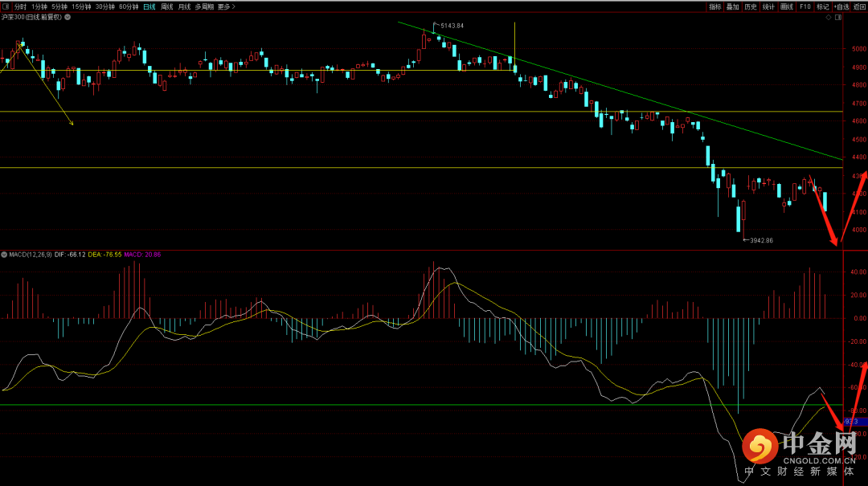868x486 pixels.
Task: Expand the MACD indicator dropdown arrow
Action: [4, 255]
